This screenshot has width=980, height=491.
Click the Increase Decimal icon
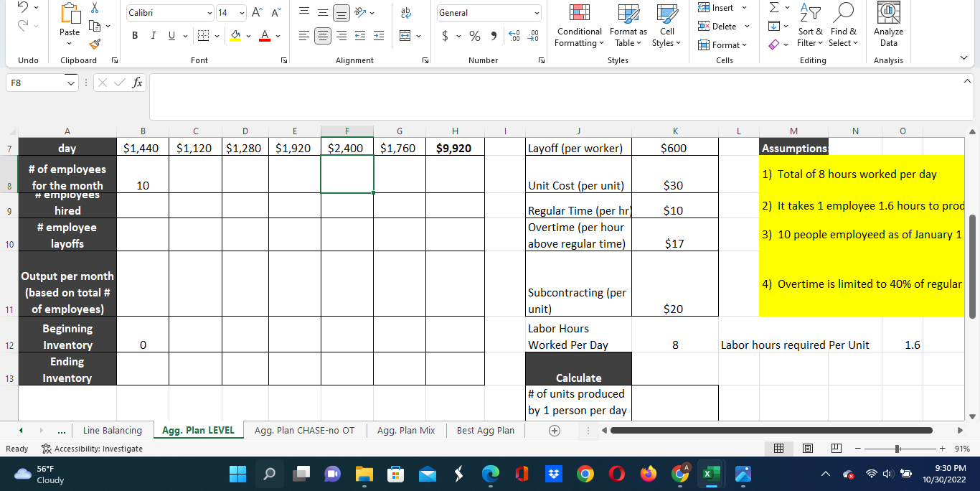(x=513, y=36)
